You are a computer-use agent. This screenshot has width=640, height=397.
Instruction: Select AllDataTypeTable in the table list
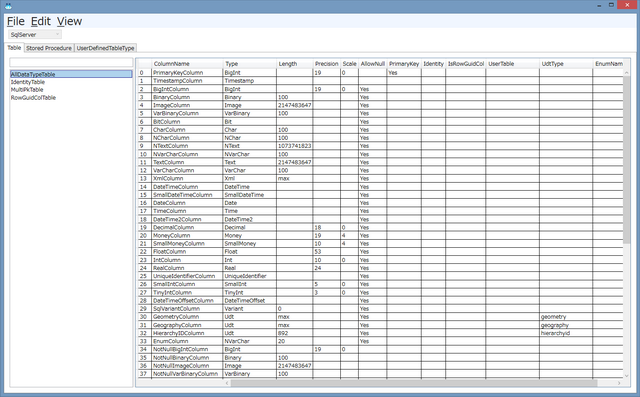point(71,74)
